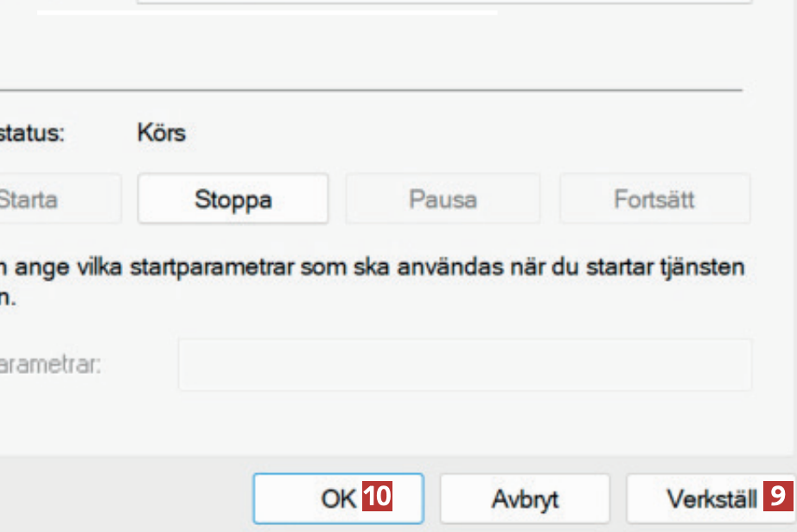This screenshot has height=532, width=797.
Task: Apply changes with Verkställ
Action: point(711,498)
